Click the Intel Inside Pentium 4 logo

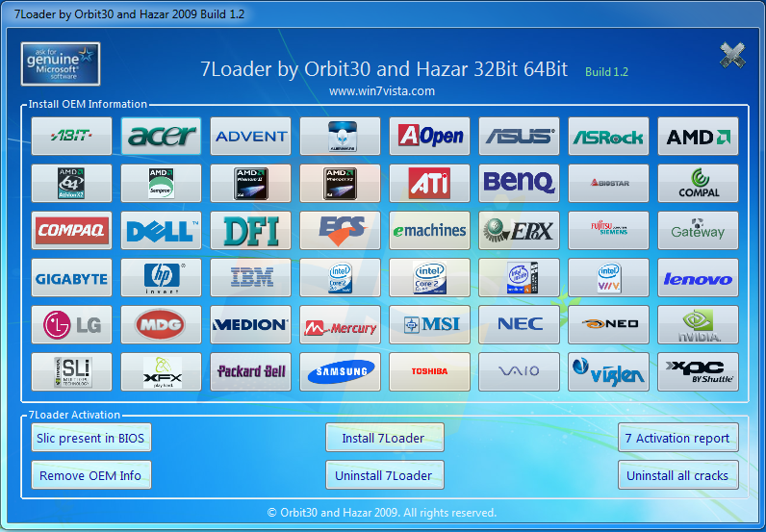[519, 277]
